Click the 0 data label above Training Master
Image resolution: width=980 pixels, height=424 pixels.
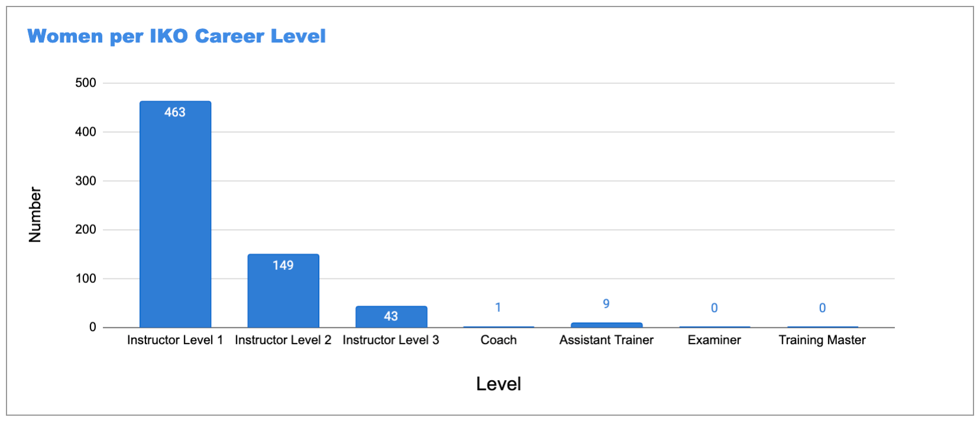pos(822,308)
